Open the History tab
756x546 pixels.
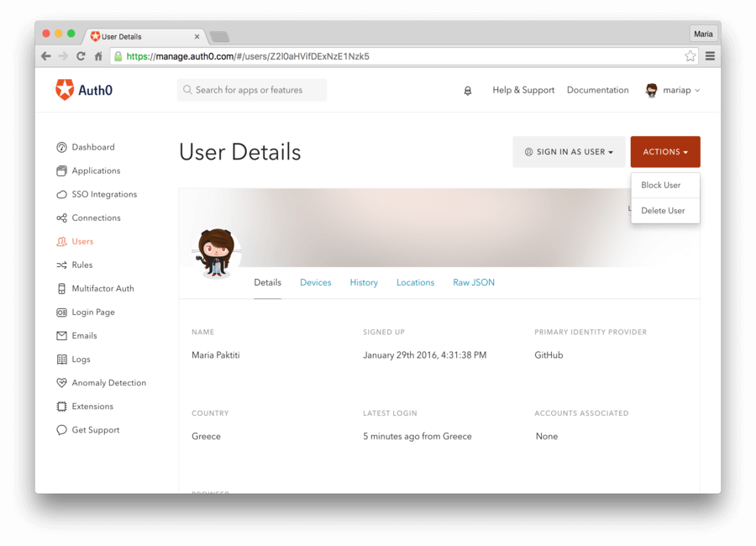click(364, 282)
